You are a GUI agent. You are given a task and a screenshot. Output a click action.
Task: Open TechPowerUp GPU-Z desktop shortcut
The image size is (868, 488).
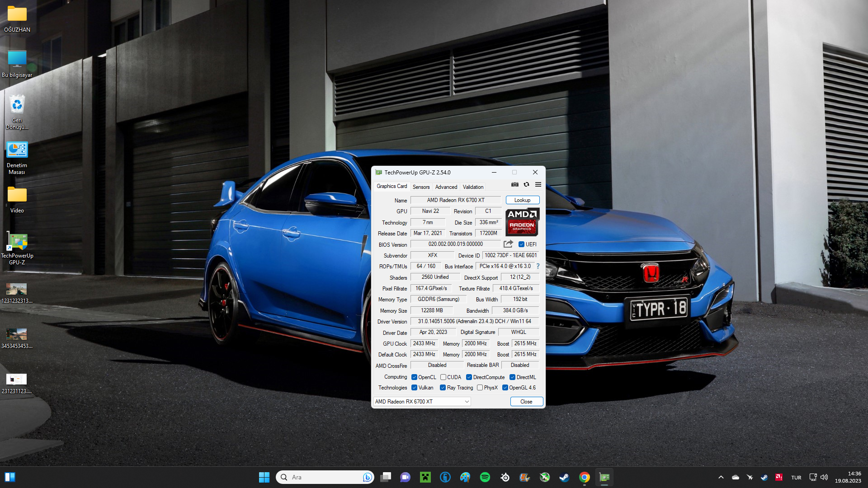point(17,248)
